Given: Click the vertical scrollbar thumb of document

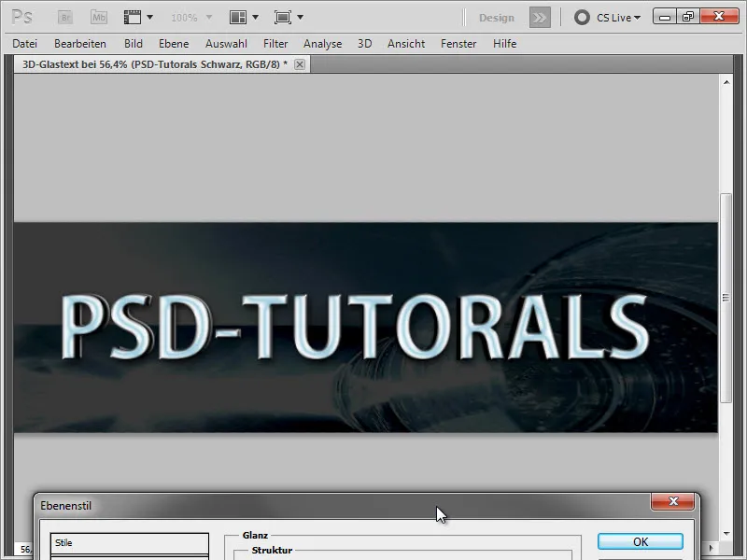Looking at the screenshot, I should [x=726, y=298].
